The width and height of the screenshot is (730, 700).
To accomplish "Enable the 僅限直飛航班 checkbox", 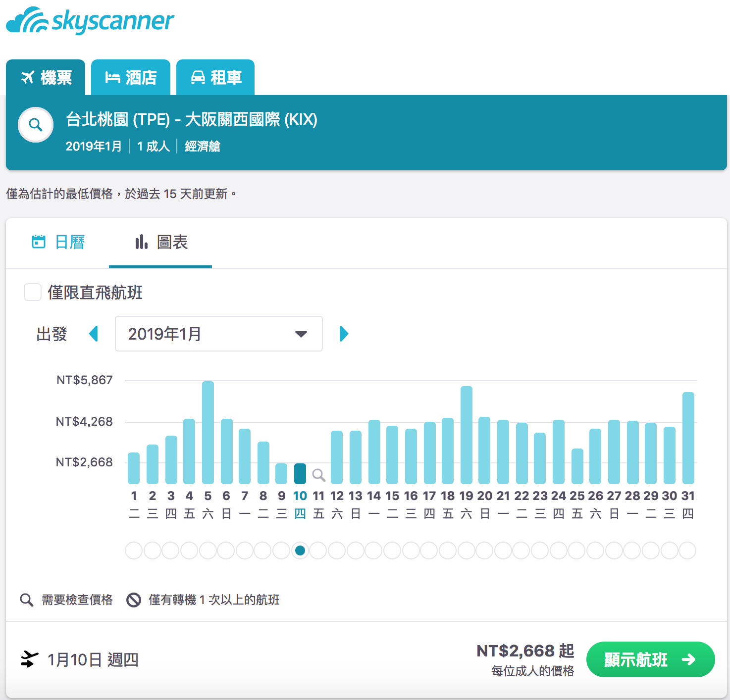I will [33, 292].
